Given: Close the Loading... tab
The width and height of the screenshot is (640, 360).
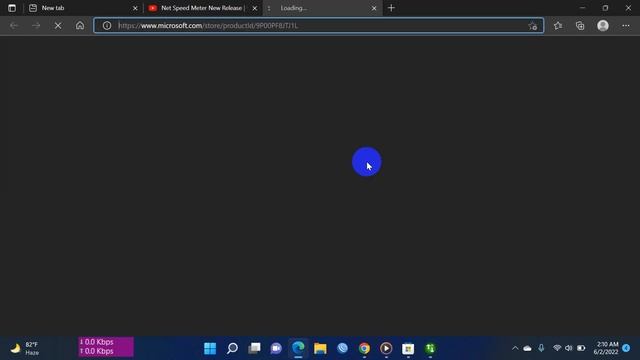Looking at the screenshot, I should (374, 8).
